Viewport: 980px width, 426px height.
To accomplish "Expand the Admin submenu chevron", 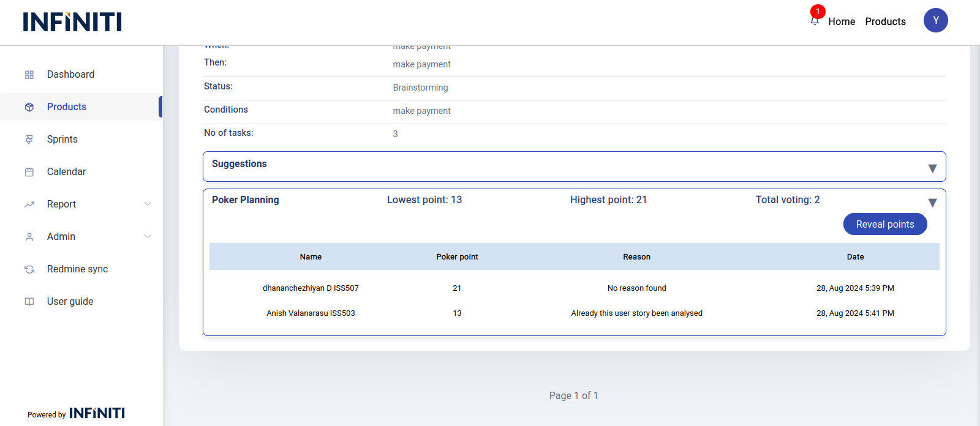I will pyautogui.click(x=148, y=236).
